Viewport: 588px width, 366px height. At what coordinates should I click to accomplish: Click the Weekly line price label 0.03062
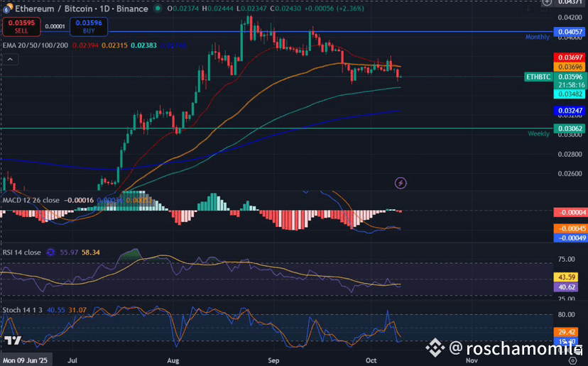tap(570, 128)
